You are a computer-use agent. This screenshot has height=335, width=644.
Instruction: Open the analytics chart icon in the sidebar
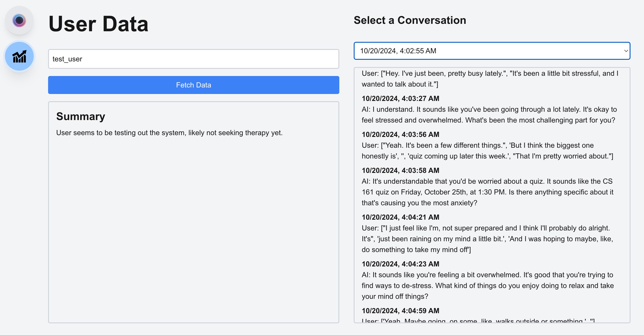tap(19, 56)
